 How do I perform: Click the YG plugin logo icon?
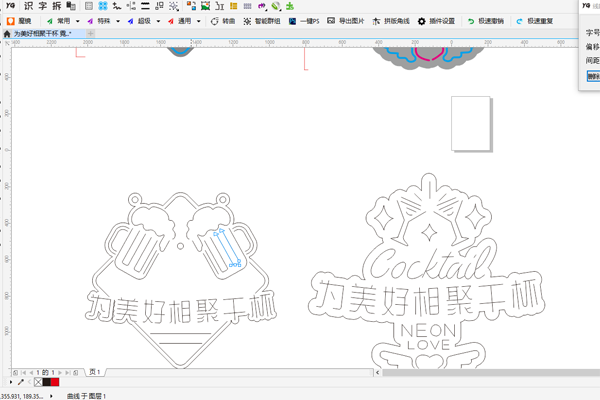(x=10, y=5)
